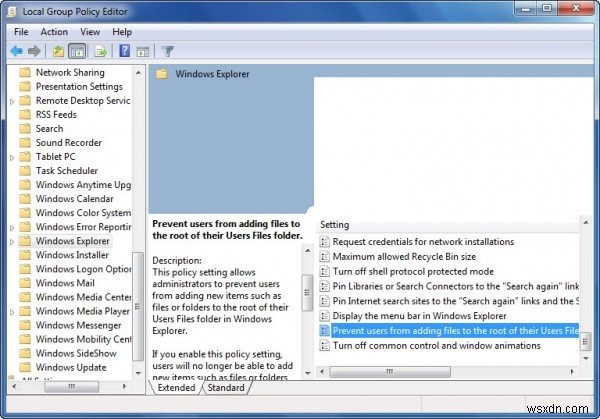Click the Filter funnel icon

167,51
